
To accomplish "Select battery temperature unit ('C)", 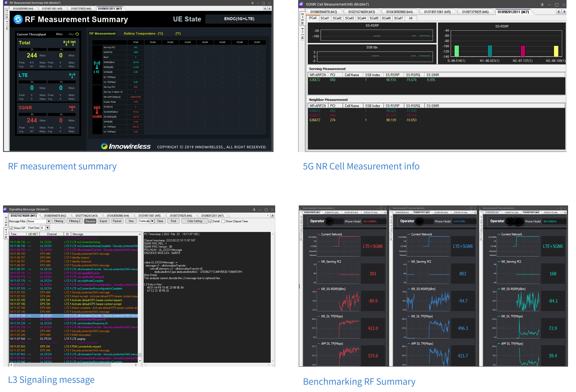I will [x=161, y=33].
